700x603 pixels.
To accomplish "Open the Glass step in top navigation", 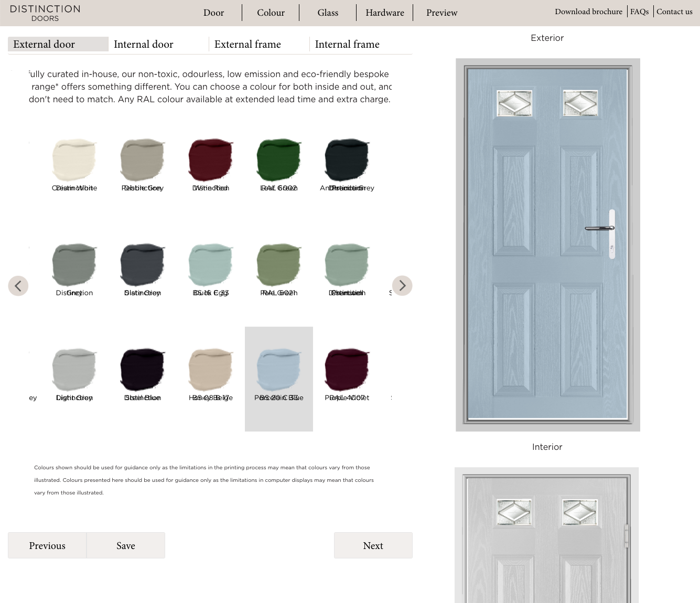I will 328,13.
